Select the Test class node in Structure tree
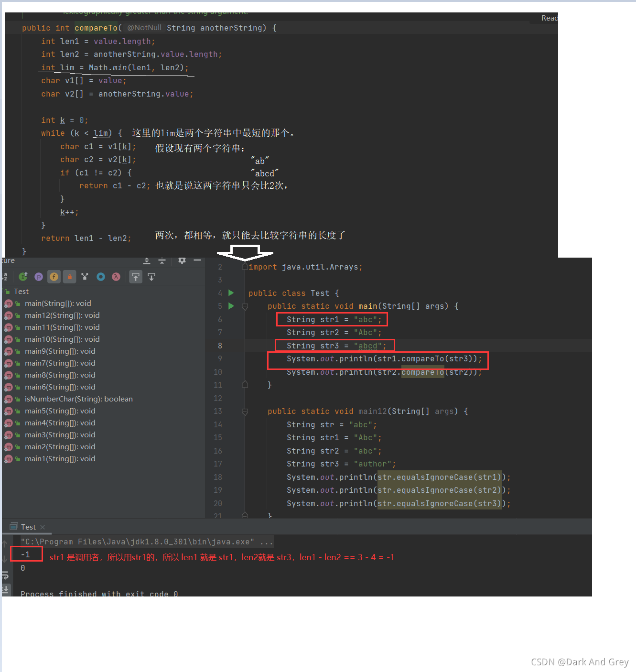 [21, 292]
